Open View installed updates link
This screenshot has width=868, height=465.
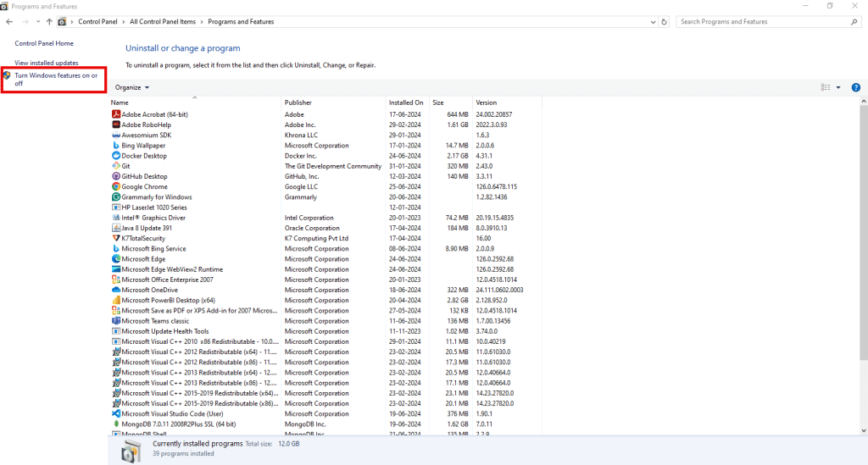click(x=47, y=63)
